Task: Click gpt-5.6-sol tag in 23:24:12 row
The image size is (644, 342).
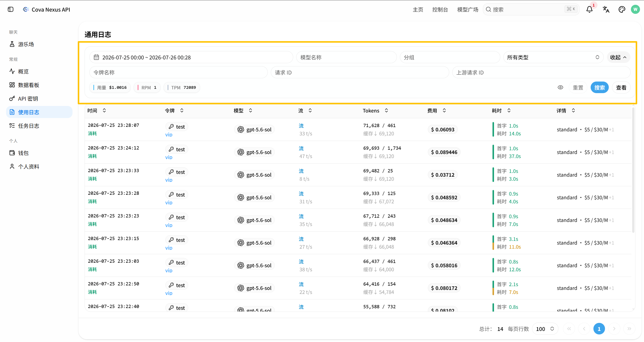Action: tap(254, 152)
